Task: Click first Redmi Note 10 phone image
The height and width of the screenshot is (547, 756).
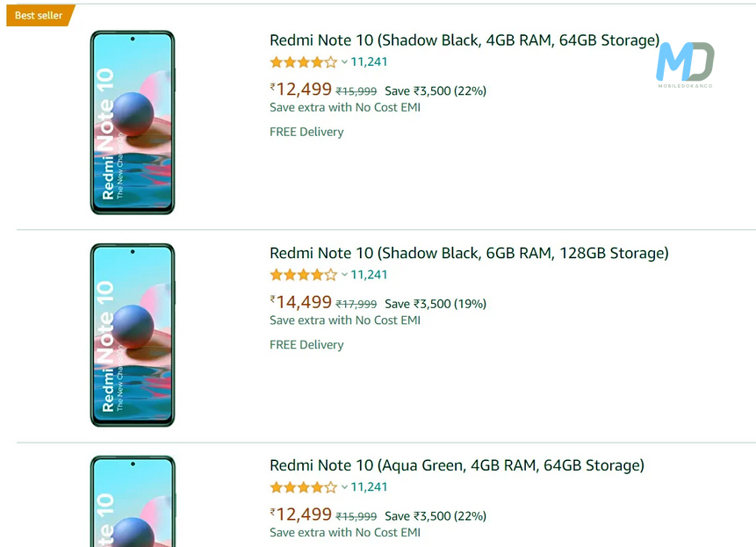Action: (133, 122)
